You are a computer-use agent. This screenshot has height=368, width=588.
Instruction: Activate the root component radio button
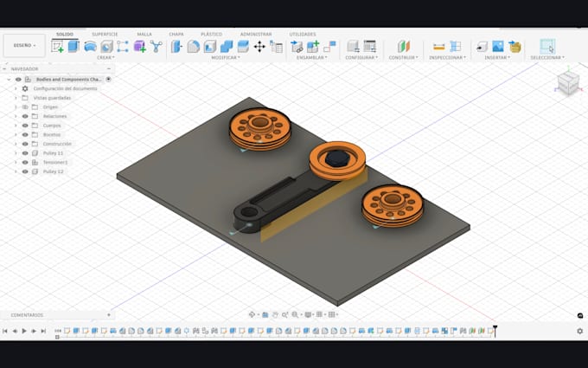point(108,80)
